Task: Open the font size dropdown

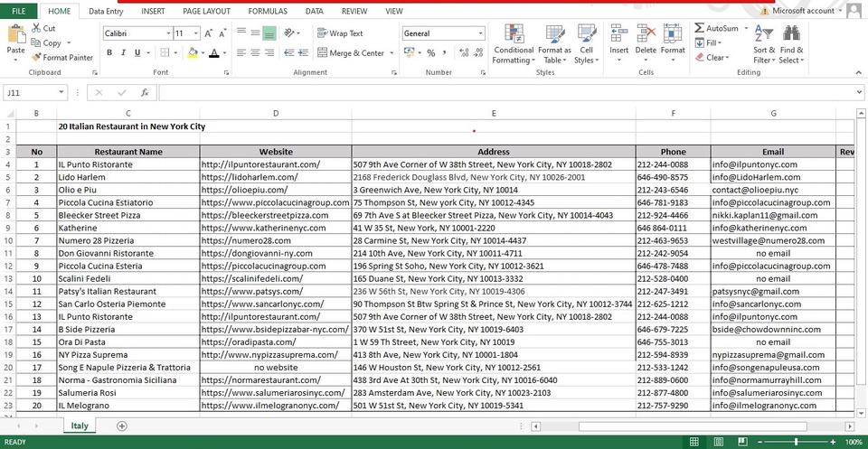Action: [x=196, y=33]
